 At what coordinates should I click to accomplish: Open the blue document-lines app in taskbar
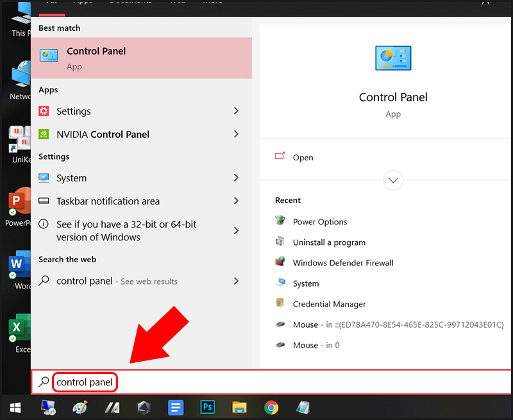176,408
